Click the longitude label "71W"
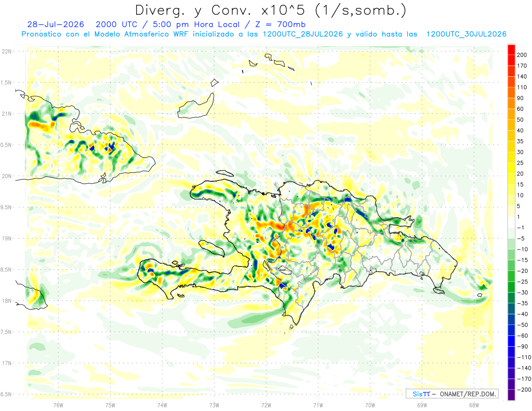The height and width of the screenshot is (411, 532). [x=318, y=405]
